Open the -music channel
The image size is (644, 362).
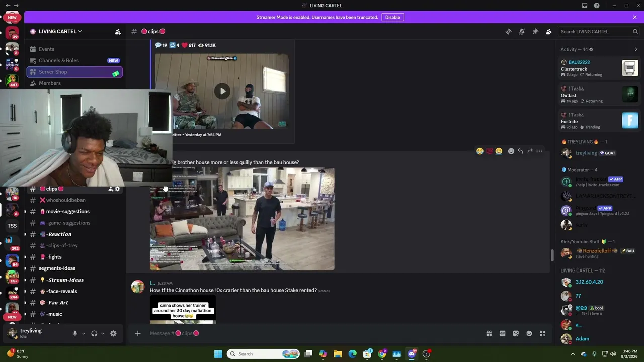coord(74,314)
